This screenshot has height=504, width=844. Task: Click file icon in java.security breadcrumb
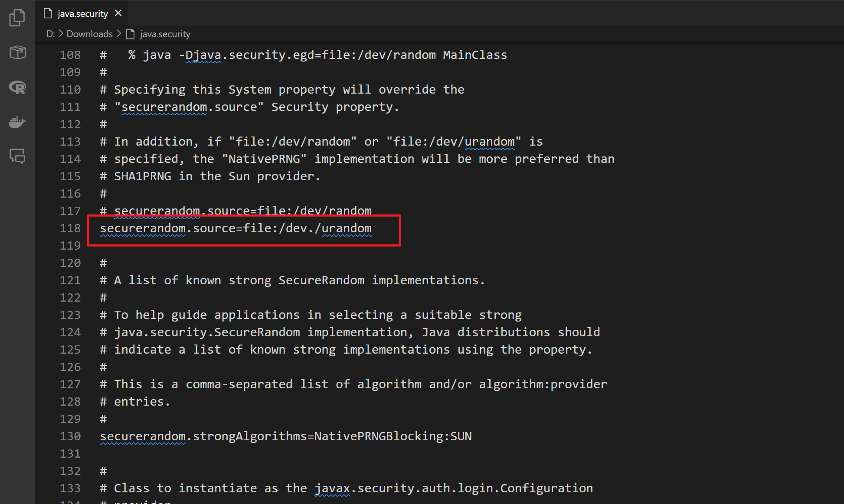(x=130, y=34)
